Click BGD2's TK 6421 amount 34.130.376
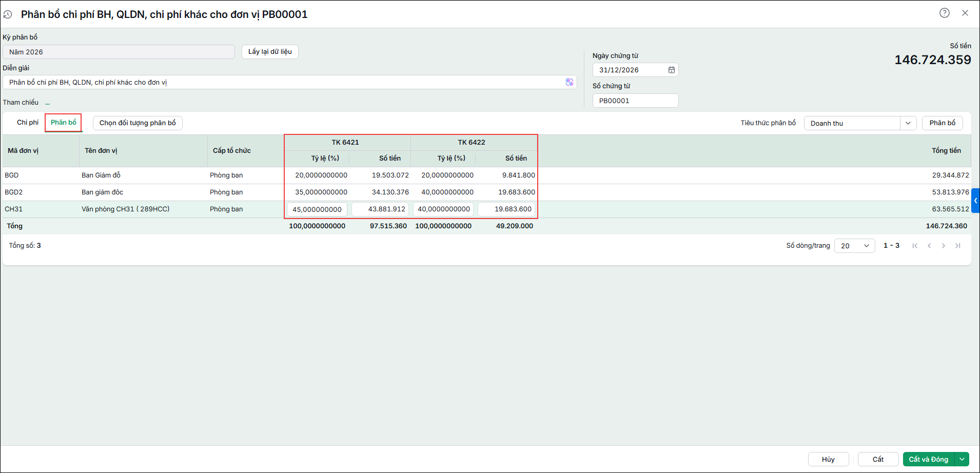This screenshot has height=473, width=980. (x=390, y=192)
